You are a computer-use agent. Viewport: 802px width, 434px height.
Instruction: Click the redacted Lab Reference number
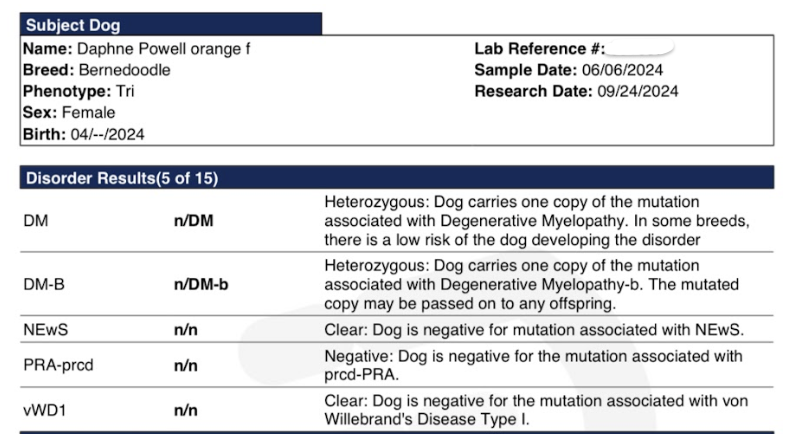(640, 48)
